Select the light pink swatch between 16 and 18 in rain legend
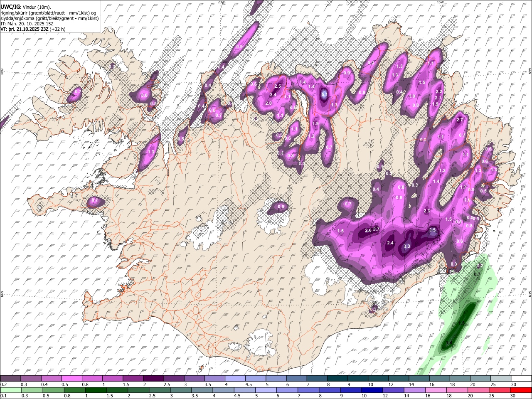 tap(436, 390)
